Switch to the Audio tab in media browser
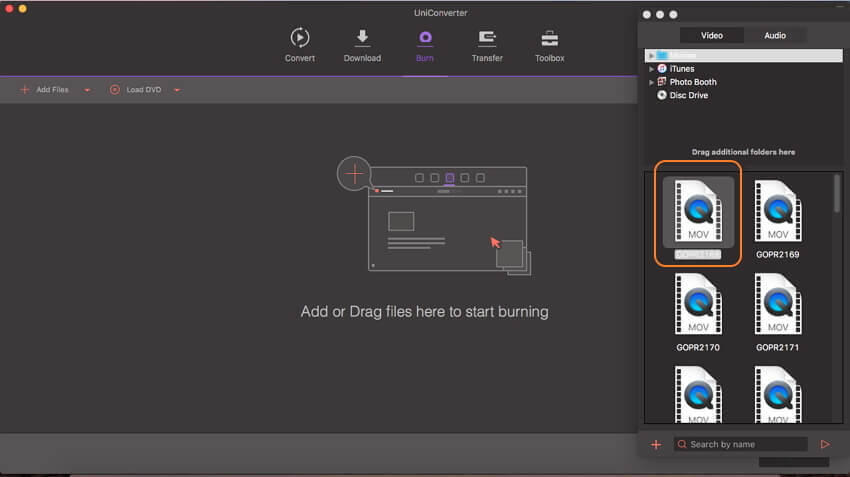The height and width of the screenshot is (477, 850). coord(775,35)
